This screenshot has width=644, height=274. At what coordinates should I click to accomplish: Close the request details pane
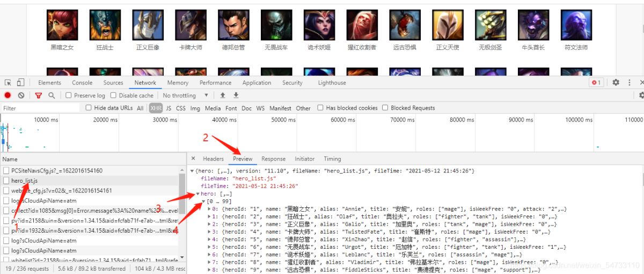(x=194, y=159)
